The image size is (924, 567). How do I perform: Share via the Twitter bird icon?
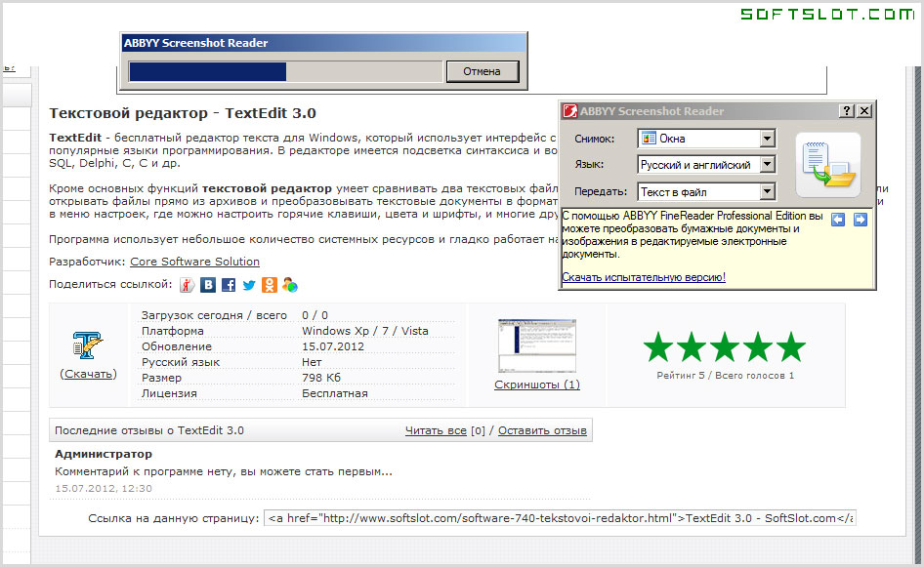(249, 285)
